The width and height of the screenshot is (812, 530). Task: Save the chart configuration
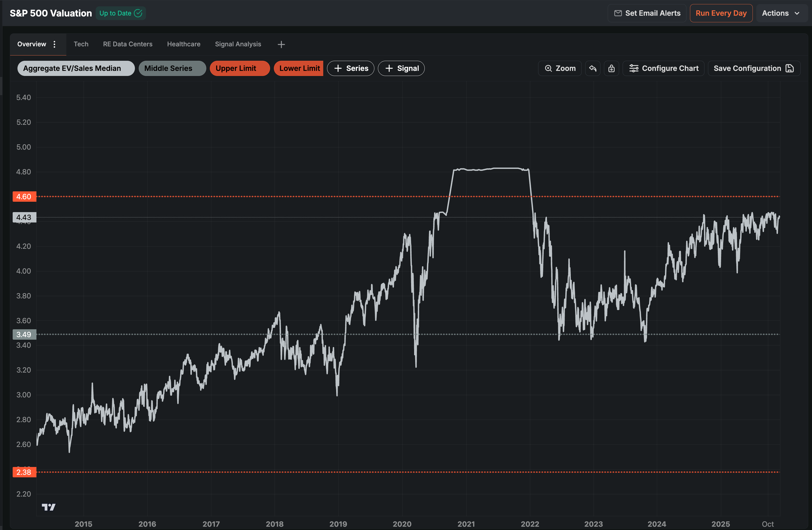click(x=754, y=68)
